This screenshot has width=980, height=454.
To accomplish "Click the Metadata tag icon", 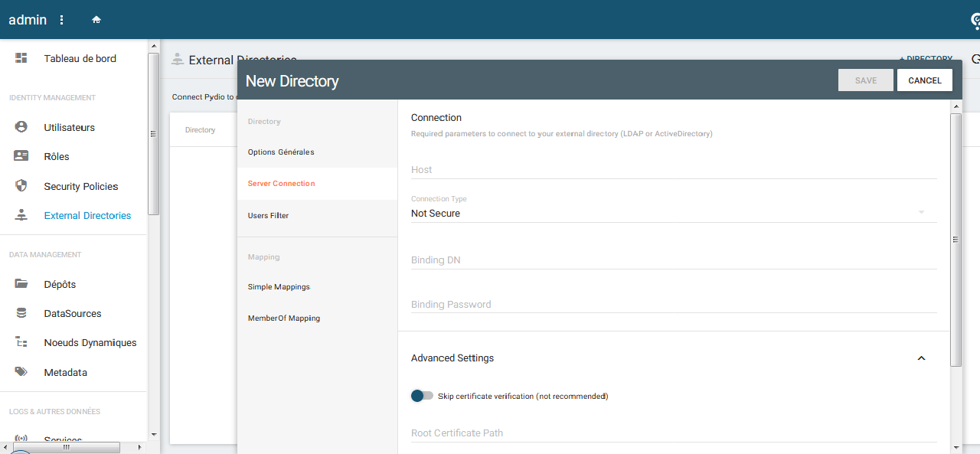I will 21,372.
